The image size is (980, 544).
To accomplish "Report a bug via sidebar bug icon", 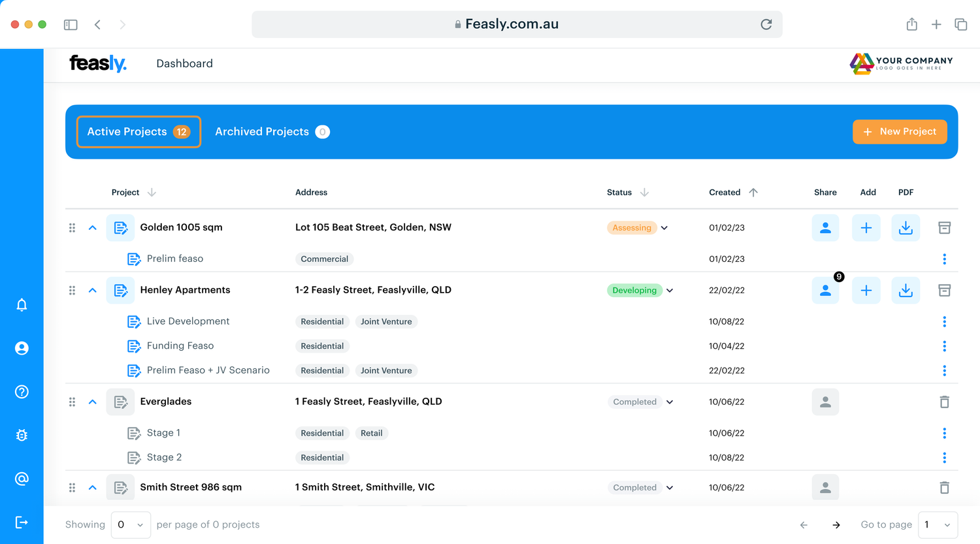I will click(22, 435).
